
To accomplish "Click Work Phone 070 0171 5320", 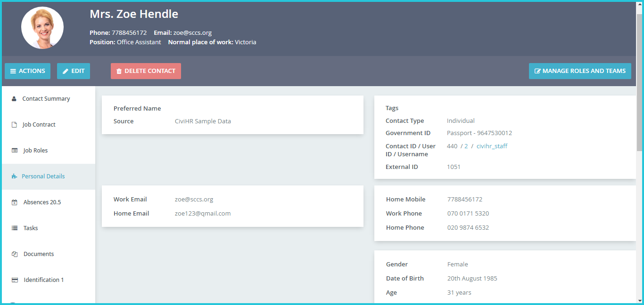I will click(468, 214).
